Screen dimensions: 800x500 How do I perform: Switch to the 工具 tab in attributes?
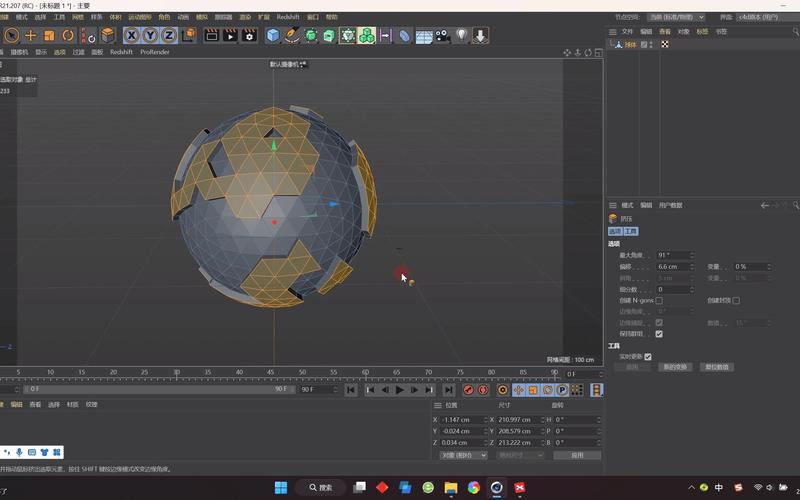pyautogui.click(x=631, y=231)
